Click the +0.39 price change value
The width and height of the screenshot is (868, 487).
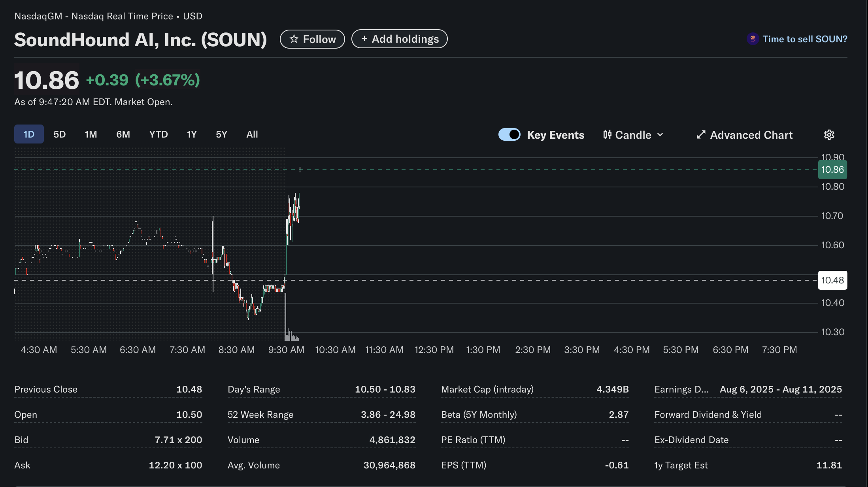pos(107,80)
